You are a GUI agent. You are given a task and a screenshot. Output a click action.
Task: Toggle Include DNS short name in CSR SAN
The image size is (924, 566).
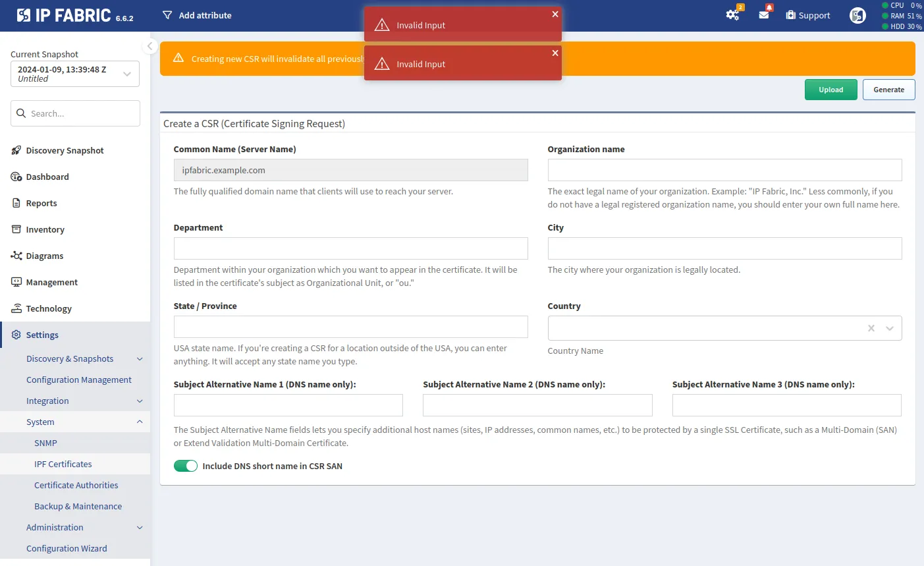186,466
